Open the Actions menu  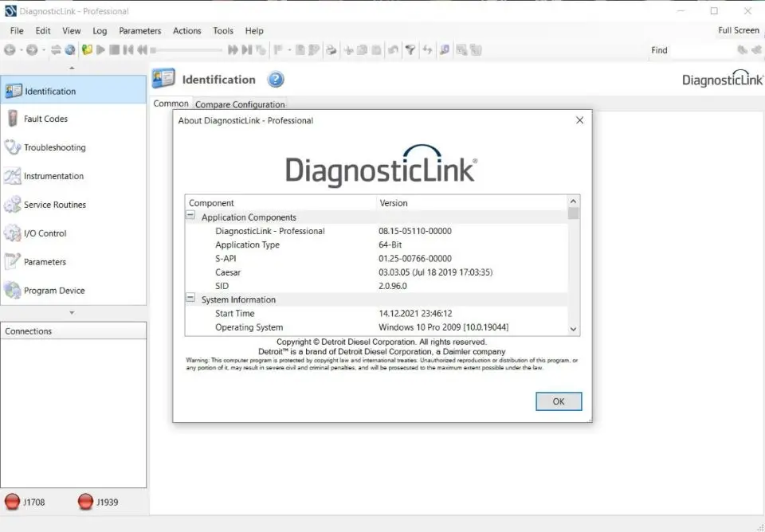tap(186, 31)
